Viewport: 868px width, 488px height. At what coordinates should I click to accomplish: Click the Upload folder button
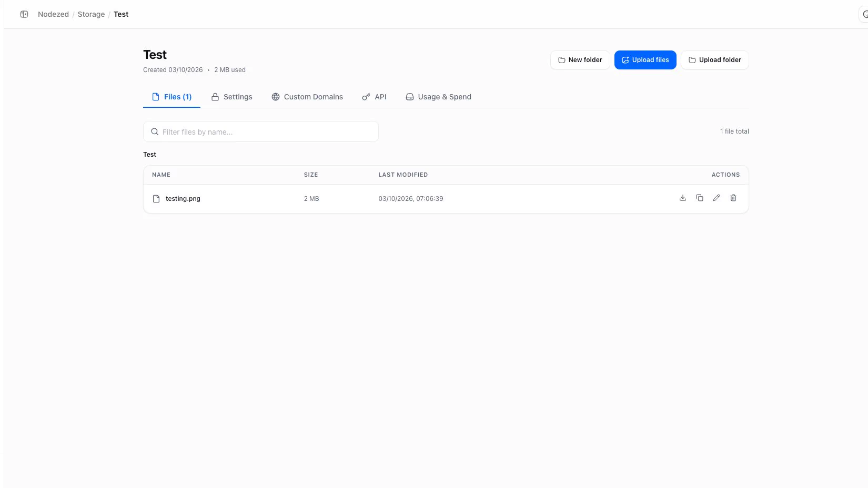pyautogui.click(x=715, y=60)
